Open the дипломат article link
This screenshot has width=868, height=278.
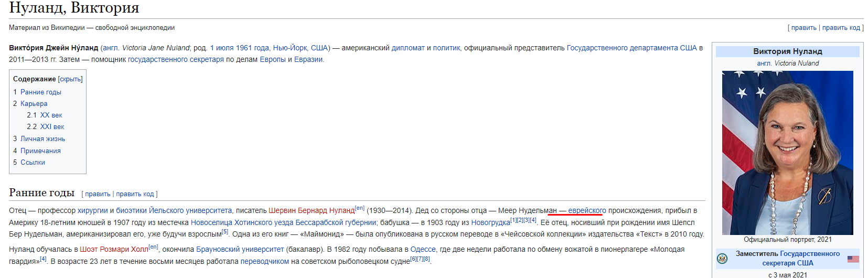408,48
